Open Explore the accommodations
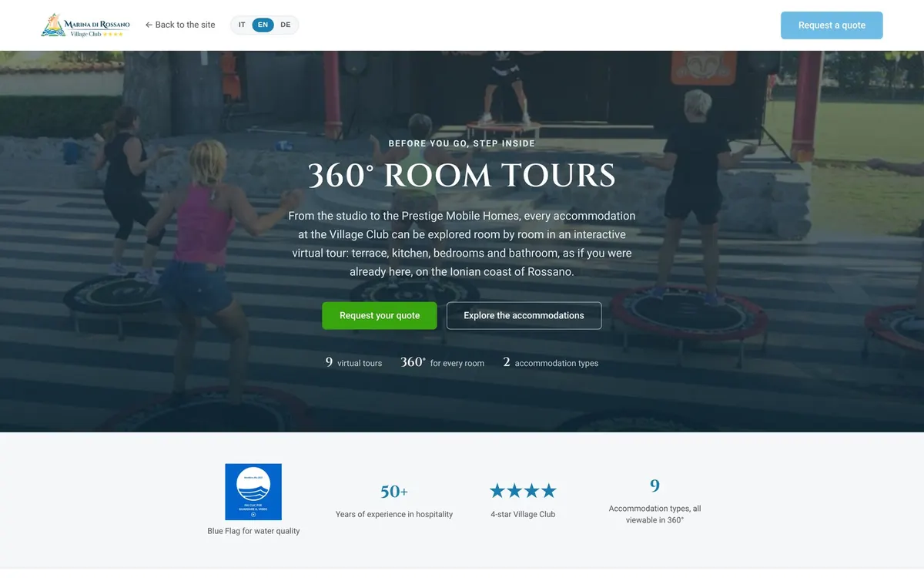The height and width of the screenshot is (578, 924). pos(524,316)
